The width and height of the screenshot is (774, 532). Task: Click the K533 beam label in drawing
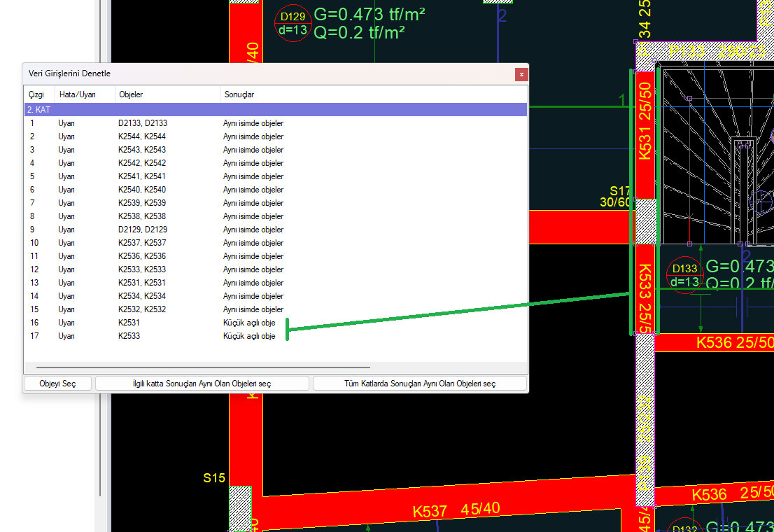pyautogui.click(x=645, y=299)
